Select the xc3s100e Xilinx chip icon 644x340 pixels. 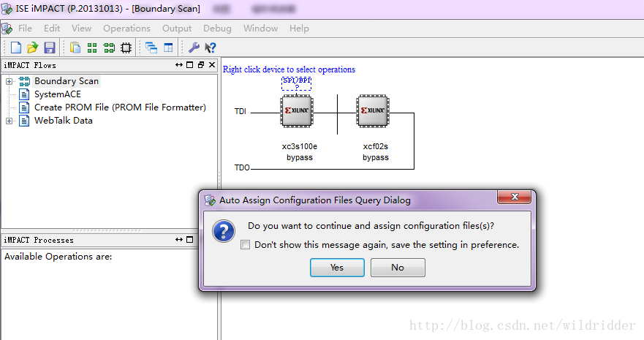click(297, 111)
